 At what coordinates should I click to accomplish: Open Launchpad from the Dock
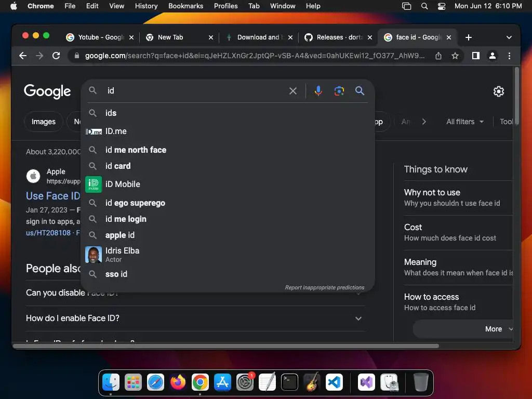tap(133, 382)
